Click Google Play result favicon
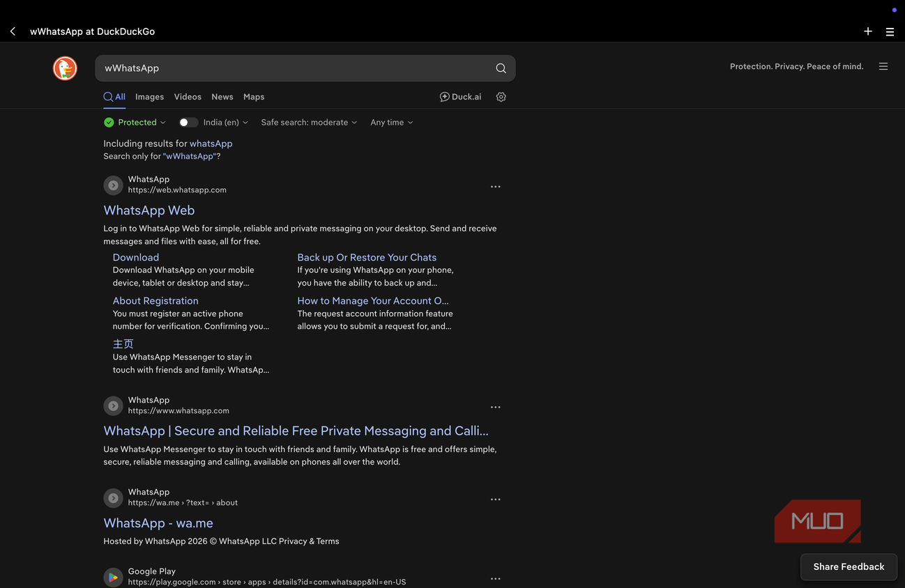The height and width of the screenshot is (588, 905). point(113,578)
